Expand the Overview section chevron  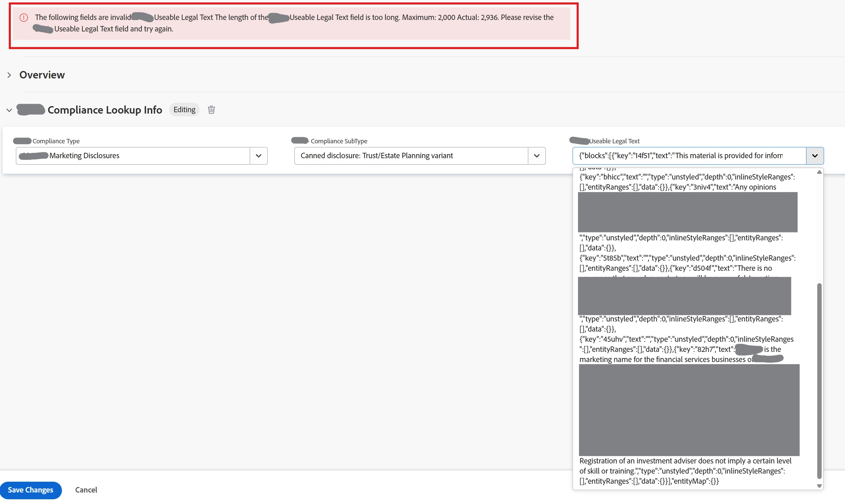coord(9,75)
